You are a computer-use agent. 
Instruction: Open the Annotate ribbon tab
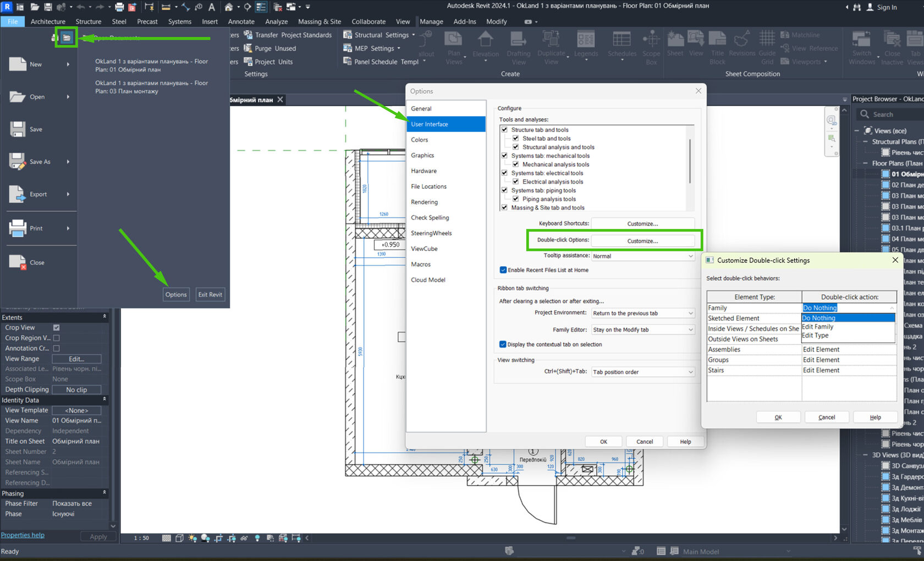point(241,21)
